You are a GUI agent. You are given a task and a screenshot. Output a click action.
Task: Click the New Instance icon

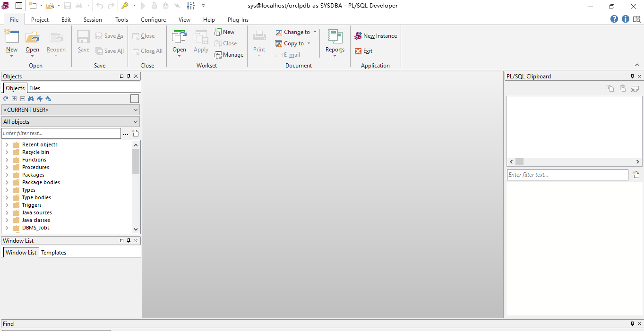click(375, 35)
